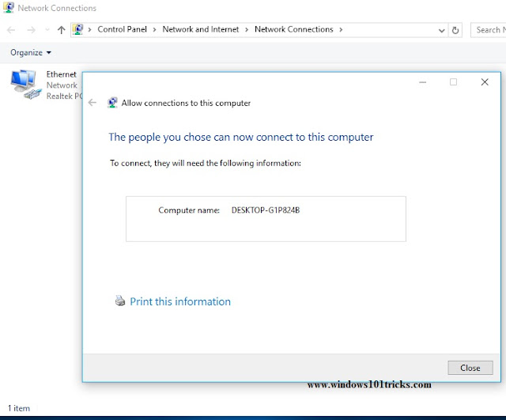This screenshot has width=506, height=420.
Task: Open the Print this information link
Action: pos(180,301)
